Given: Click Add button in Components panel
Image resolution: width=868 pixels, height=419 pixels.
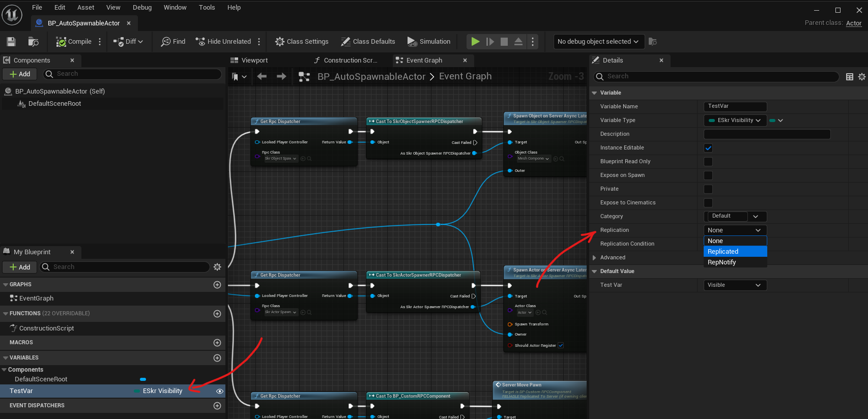Looking at the screenshot, I should tap(20, 74).
